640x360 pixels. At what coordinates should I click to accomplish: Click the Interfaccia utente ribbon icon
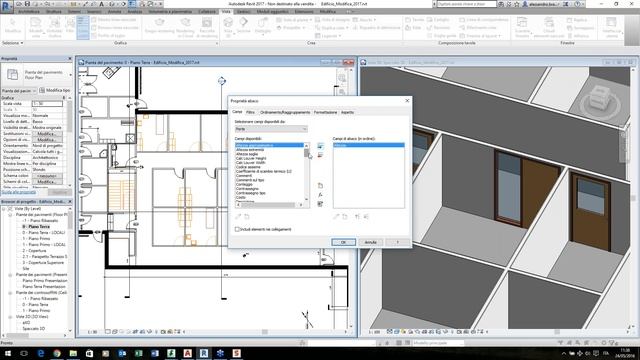pos(611,27)
